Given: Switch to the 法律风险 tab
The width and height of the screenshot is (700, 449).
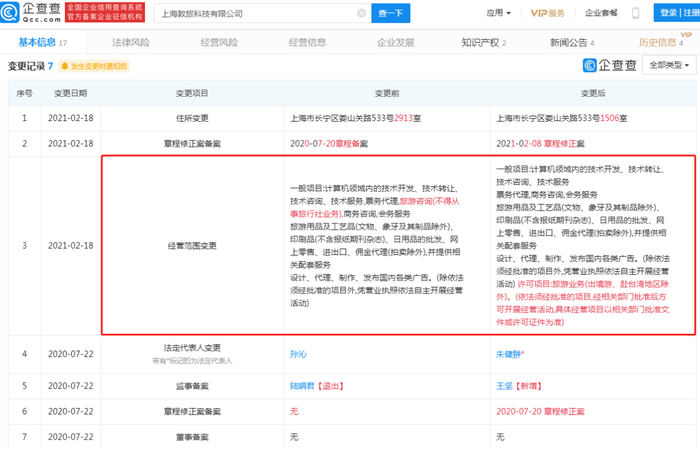Looking at the screenshot, I should [130, 42].
